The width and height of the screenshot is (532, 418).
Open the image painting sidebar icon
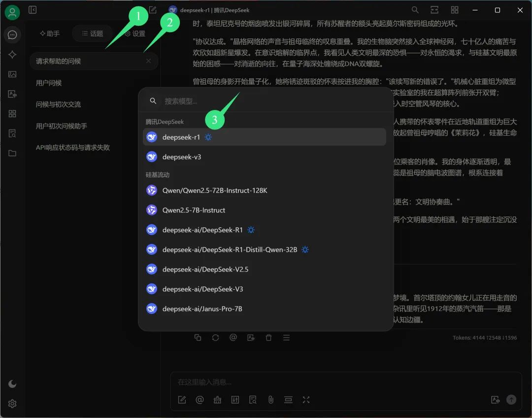point(12,74)
